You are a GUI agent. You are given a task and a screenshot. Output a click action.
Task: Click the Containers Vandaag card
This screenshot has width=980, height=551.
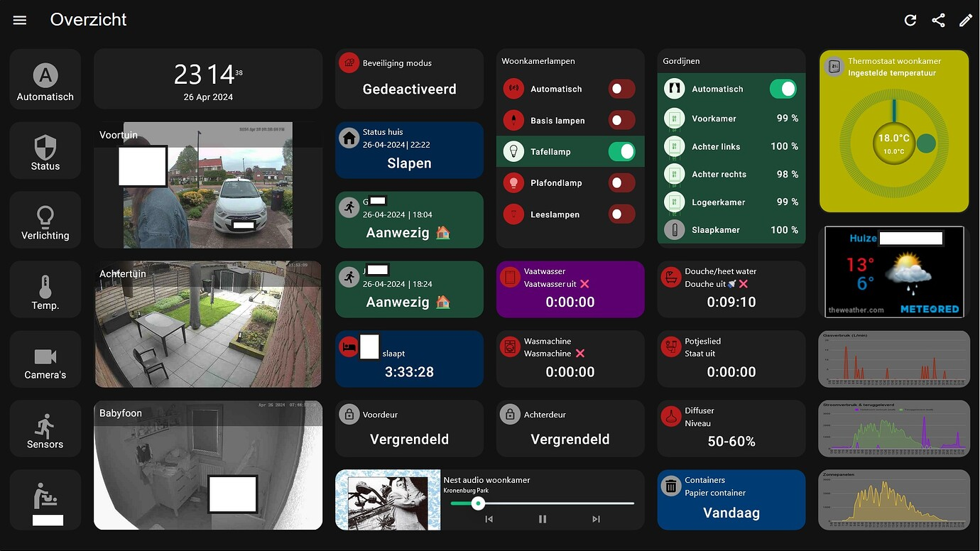coord(731,500)
